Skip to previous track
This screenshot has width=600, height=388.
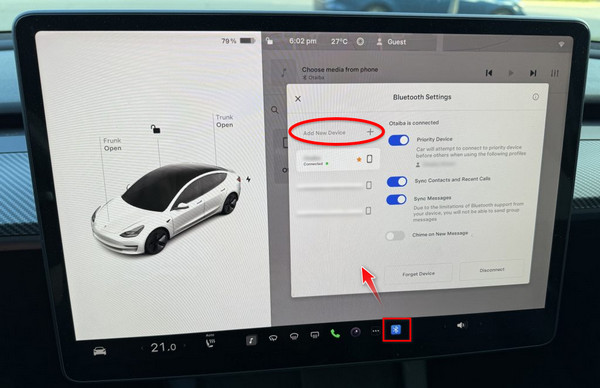489,73
